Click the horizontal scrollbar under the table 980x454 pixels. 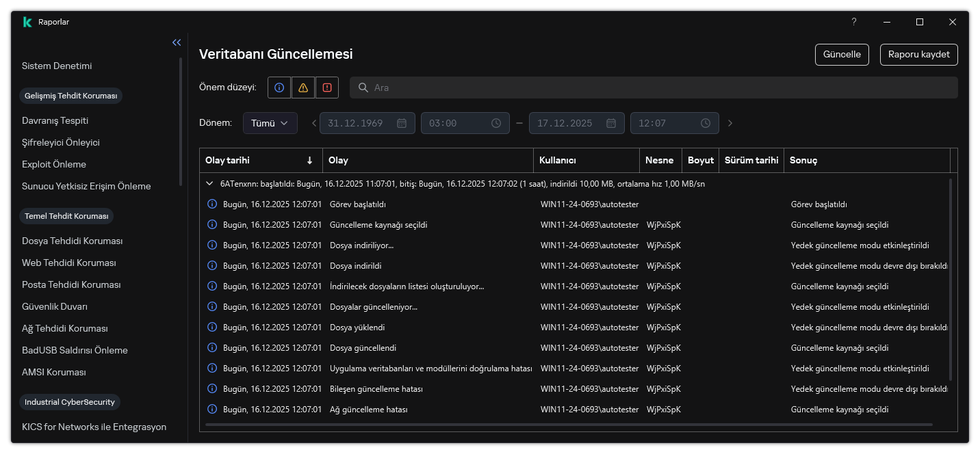click(575, 425)
